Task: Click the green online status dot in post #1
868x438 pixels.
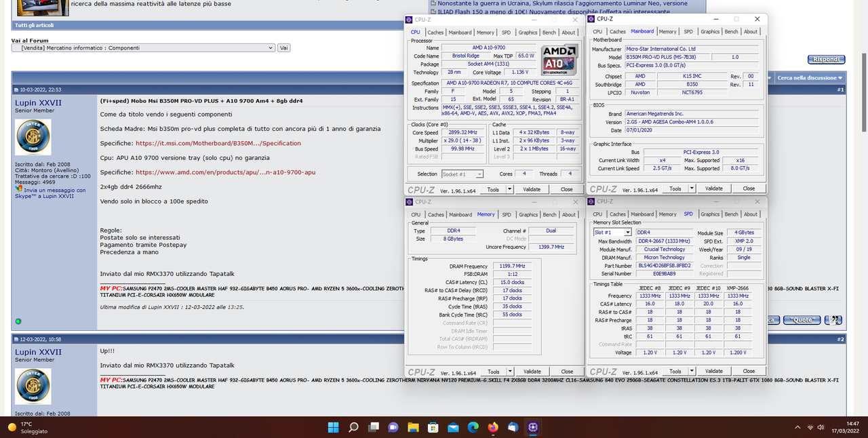Action: point(18,321)
